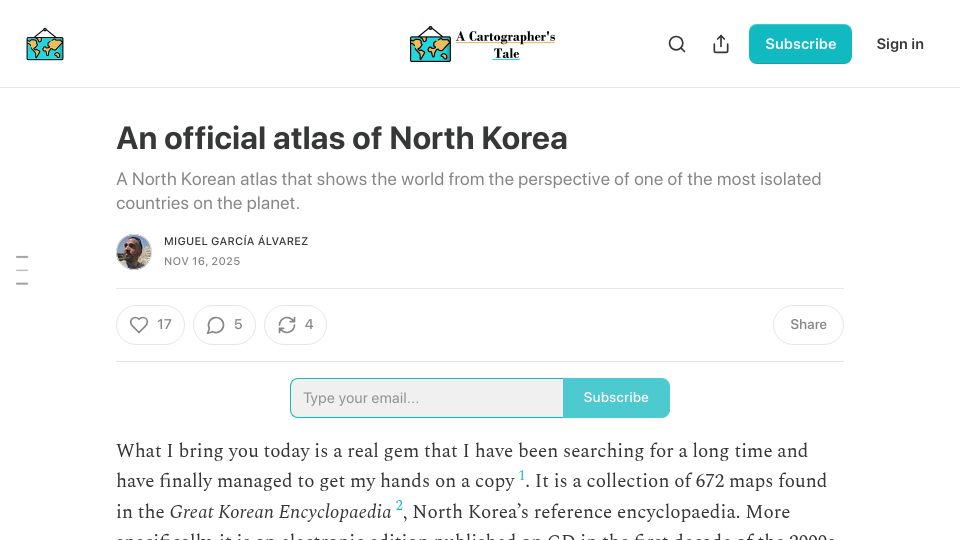Like the post with heart button
Screen dimensions: 960x540
[x=150, y=324]
